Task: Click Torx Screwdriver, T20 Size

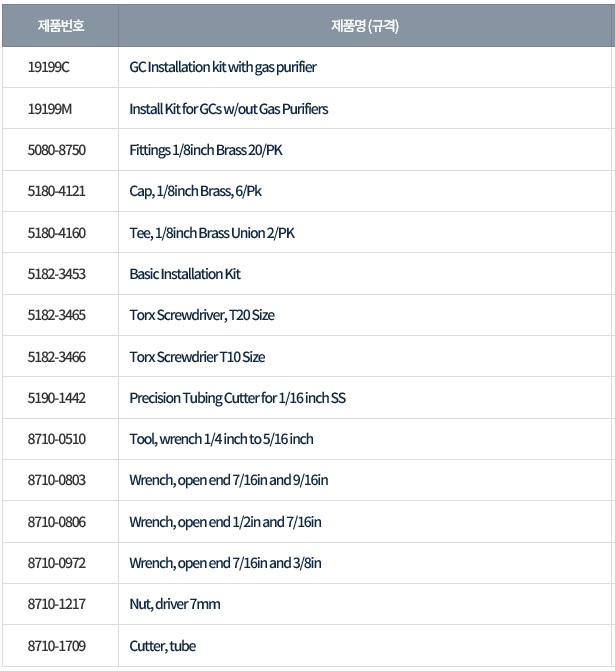Action: pyautogui.click(x=202, y=315)
